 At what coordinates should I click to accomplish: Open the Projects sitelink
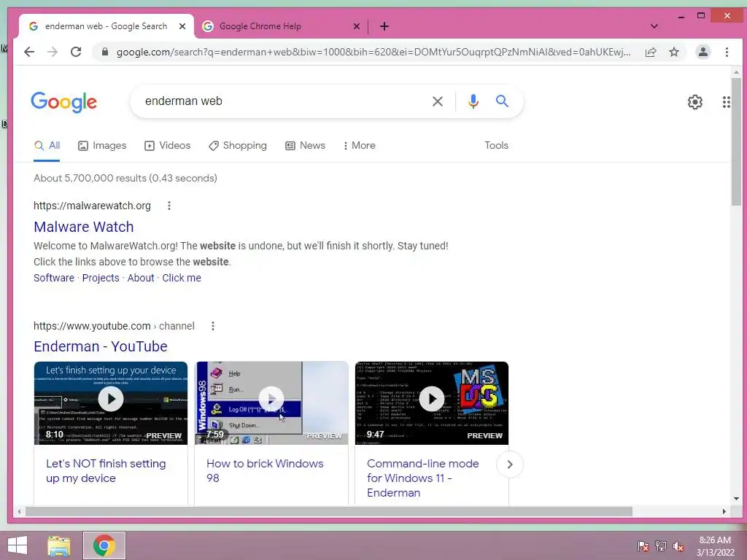[x=101, y=278]
